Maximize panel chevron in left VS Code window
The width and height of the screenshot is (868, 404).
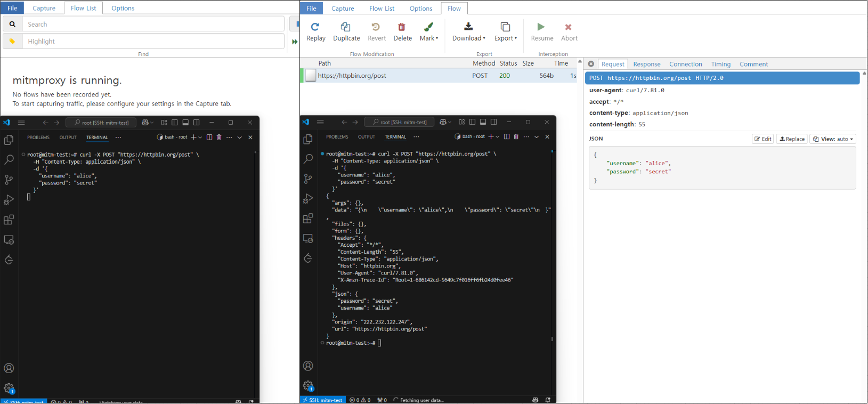240,137
